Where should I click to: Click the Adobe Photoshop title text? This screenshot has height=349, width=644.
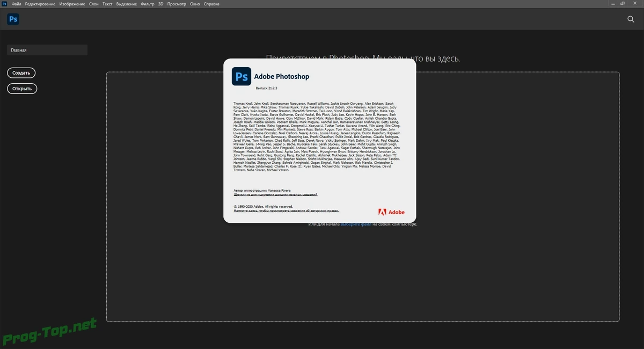282,76
